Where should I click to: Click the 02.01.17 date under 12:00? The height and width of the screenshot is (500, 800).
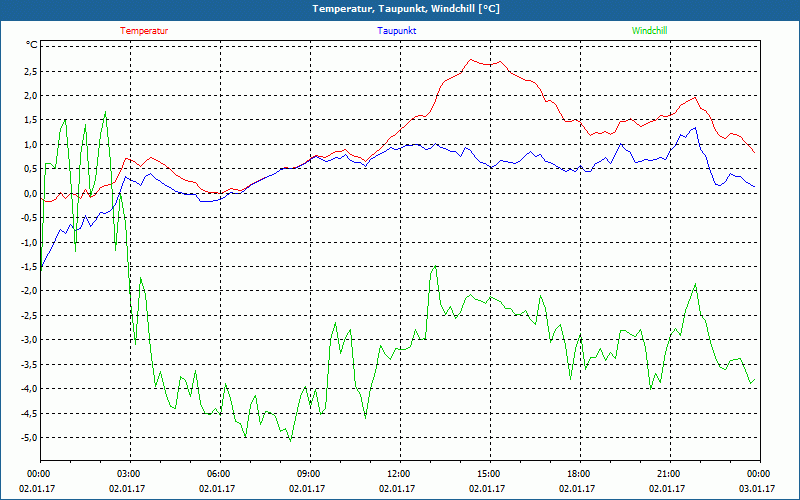(397, 488)
